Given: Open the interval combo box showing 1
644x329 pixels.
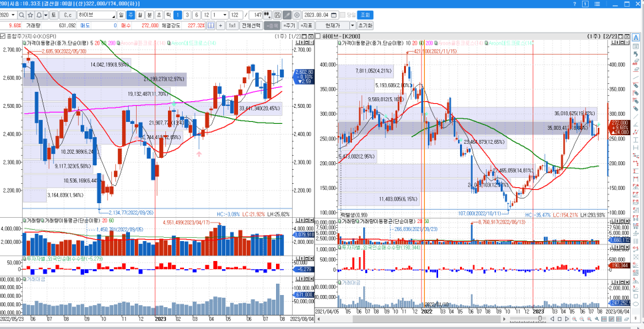Looking at the screenshot, I should point(220,15).
